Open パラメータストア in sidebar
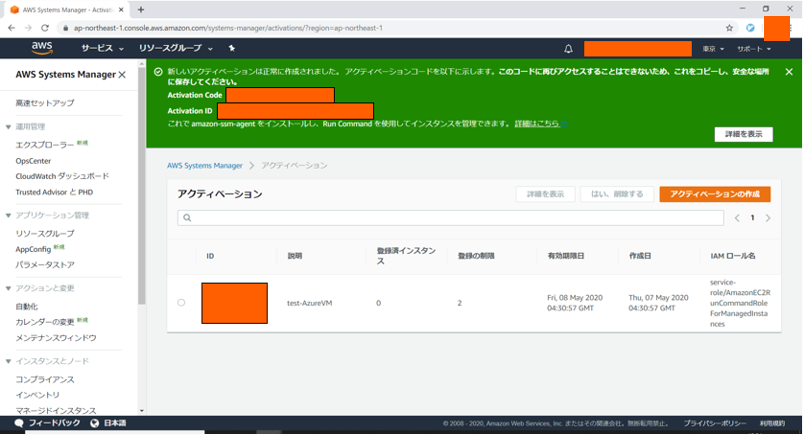 tap(45, 265)
